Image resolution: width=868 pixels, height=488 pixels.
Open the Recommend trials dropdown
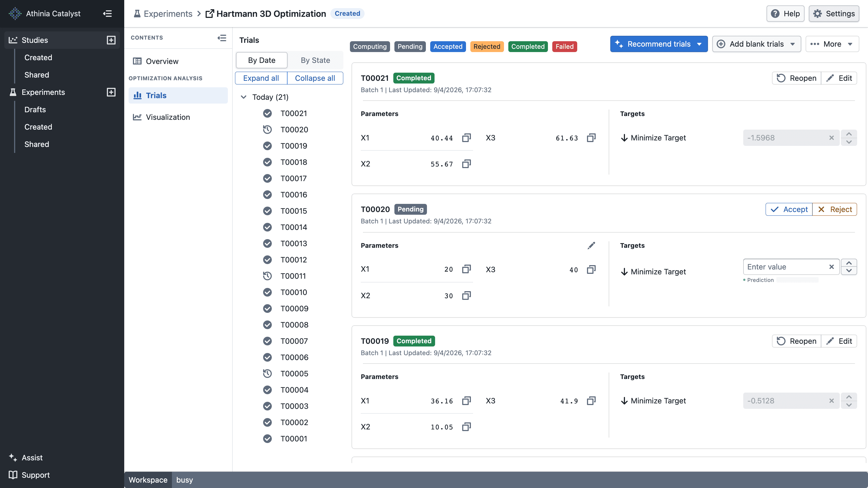[659, 44]
